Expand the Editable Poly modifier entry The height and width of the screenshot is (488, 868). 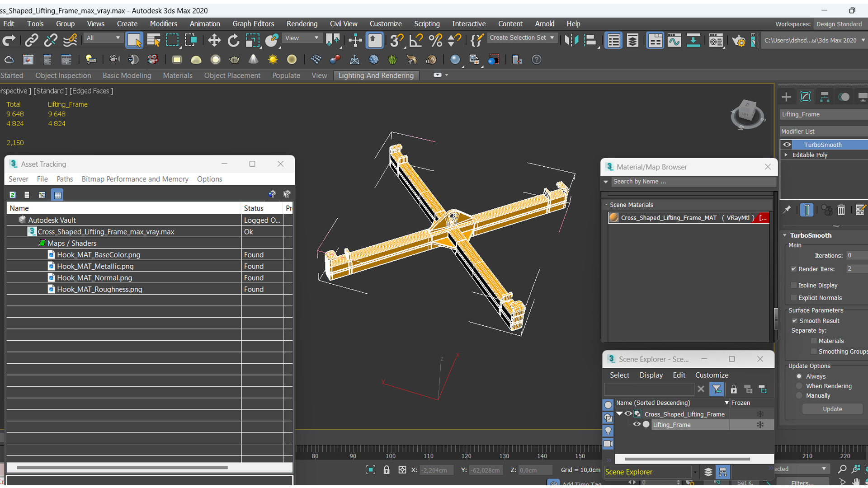pos(786,155)
